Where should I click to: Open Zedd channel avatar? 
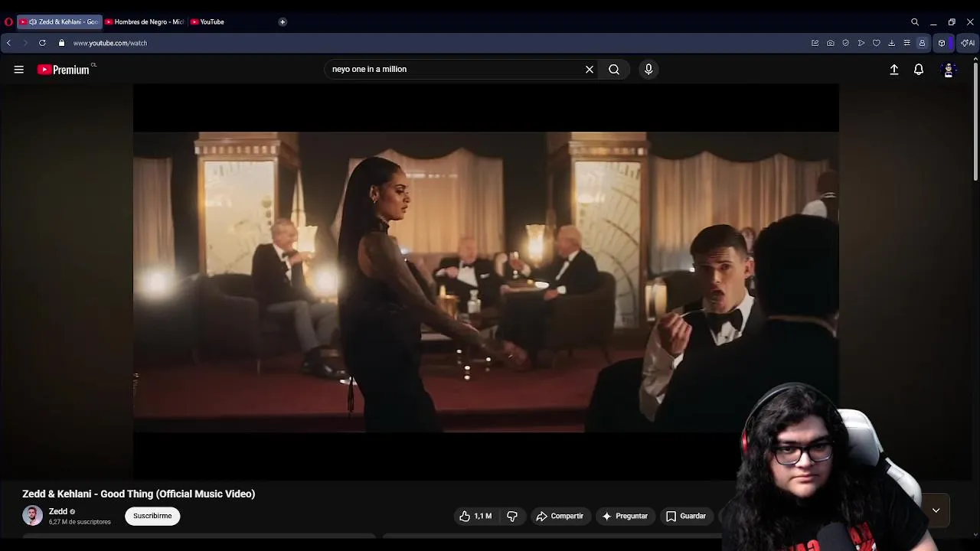33,516
